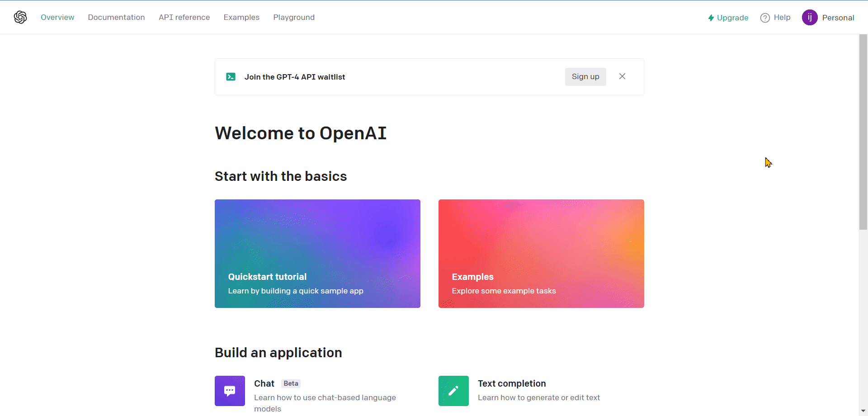Go to the Documentation tab
The width and height of the screenshot is (868, 416).
click(116, 17)
